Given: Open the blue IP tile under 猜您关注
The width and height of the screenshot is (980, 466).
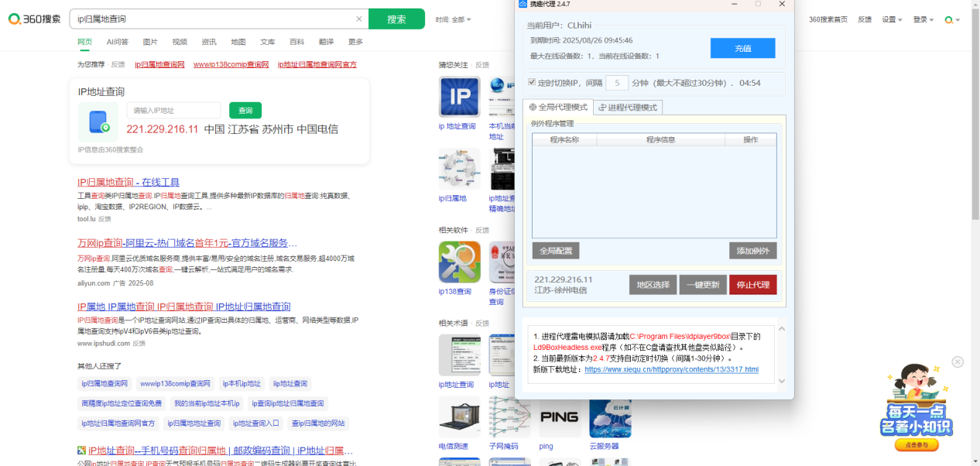Looking at the screenshot, I should coord(459,97).
